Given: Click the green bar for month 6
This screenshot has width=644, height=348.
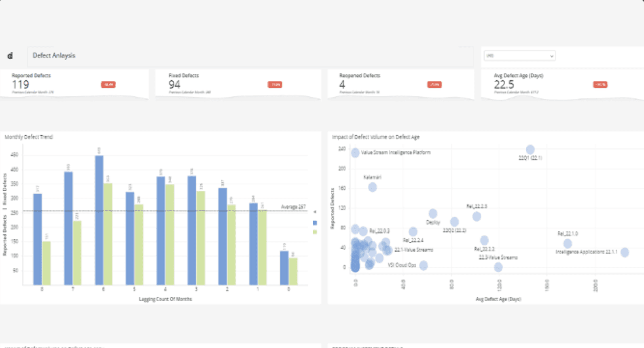Looking at the screenshot, I should pyautogui.click(x=108, y=234).
